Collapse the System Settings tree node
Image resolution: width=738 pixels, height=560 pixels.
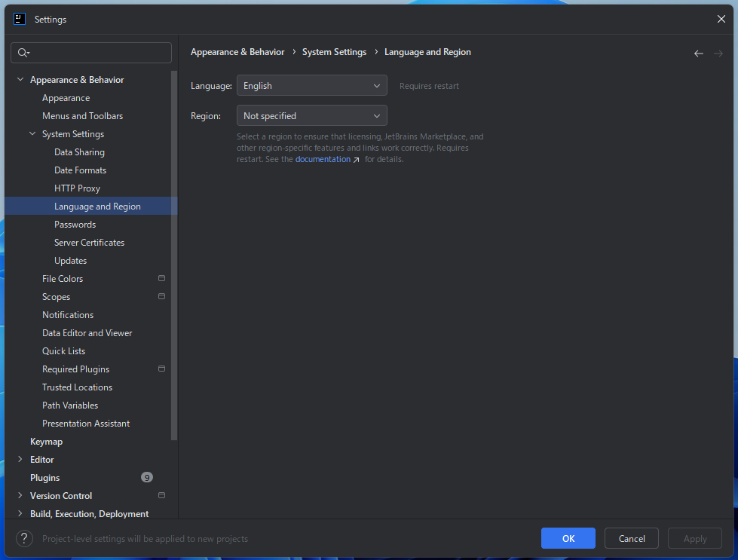(x=32, y=134)
